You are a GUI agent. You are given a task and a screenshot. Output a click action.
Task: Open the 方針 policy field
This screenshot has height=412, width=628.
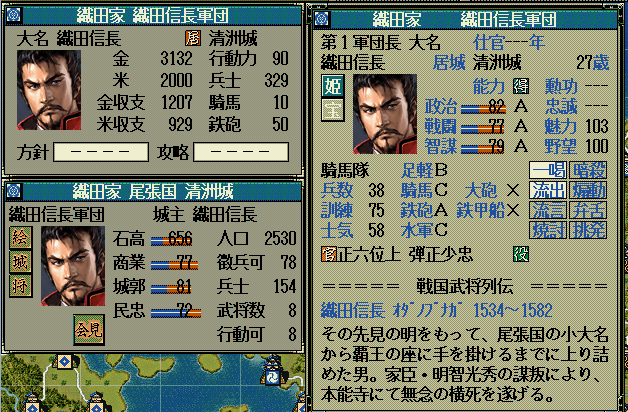point(101,152)
